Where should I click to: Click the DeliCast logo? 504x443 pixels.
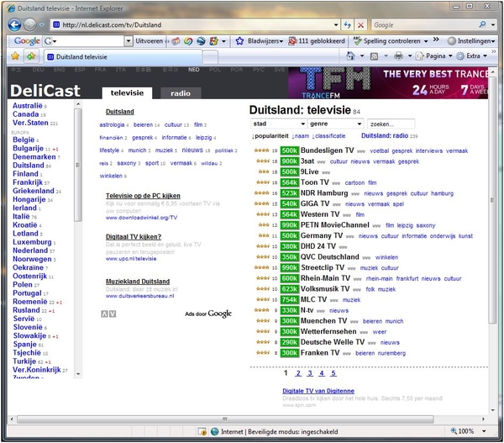[x=45, y=91]
